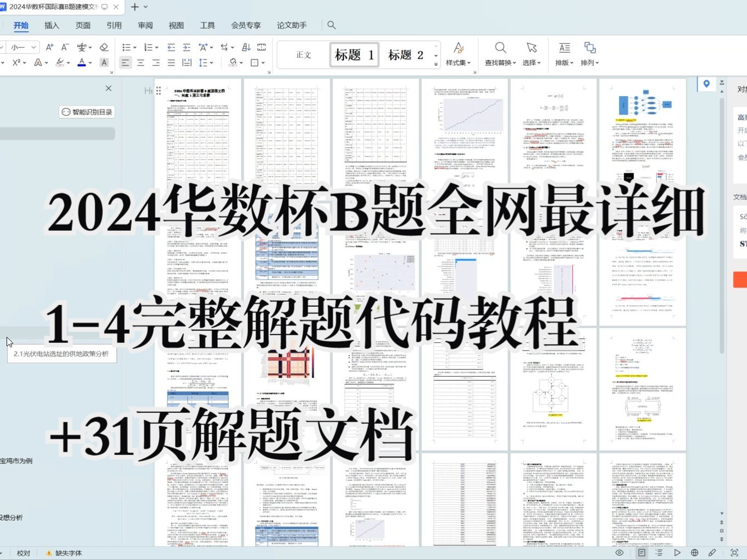Screen dimensions: 747x560
Task: Apply the 正文 style
Action: click(x=303, y=55)
